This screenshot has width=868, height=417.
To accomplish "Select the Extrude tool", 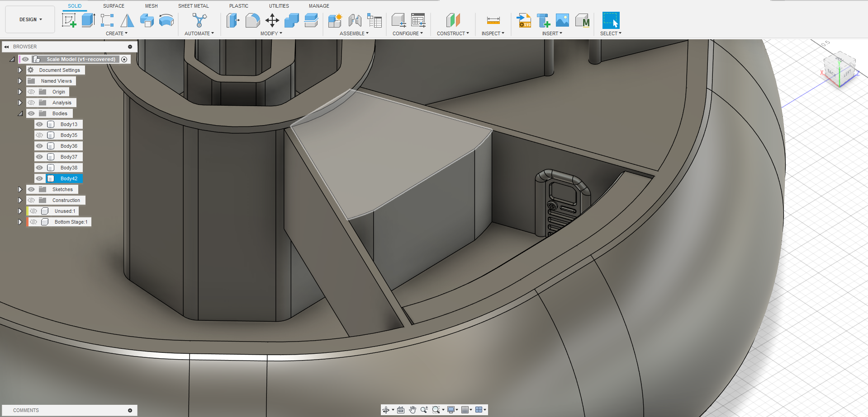I will coord(88,20).
